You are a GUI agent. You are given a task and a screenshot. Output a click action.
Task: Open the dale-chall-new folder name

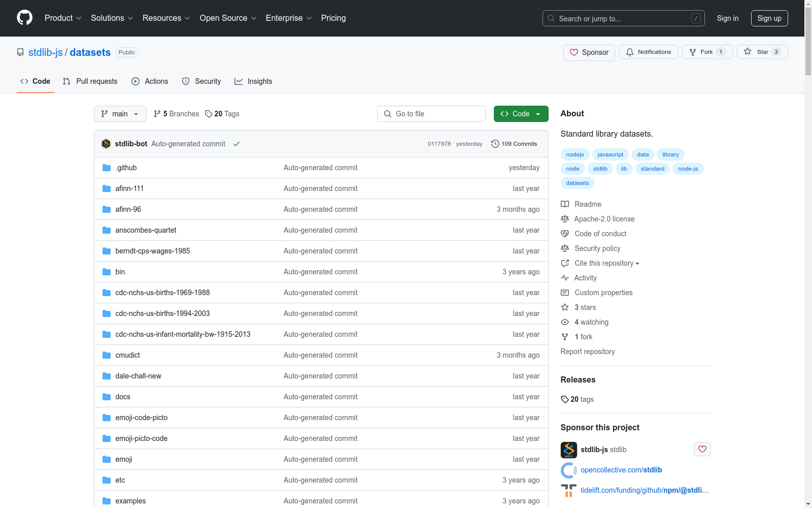coord(138,376)
